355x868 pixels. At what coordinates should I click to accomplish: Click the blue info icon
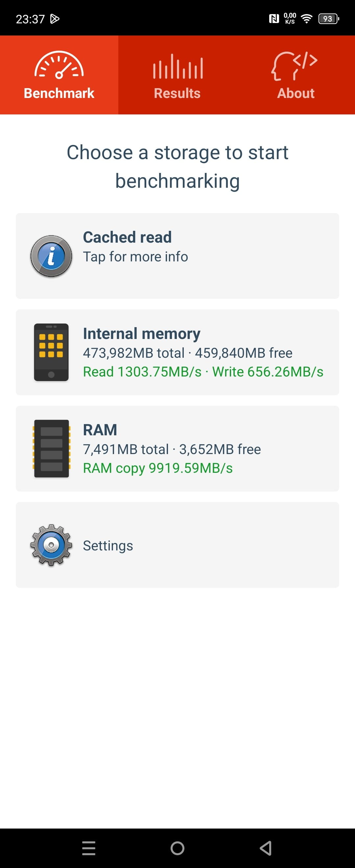(51, 256)
